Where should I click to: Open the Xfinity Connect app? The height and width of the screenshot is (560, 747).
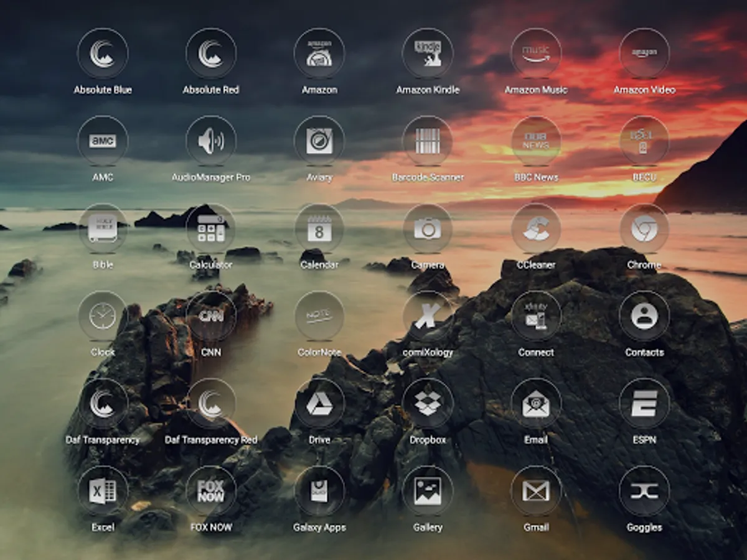(x=536, y=317)
